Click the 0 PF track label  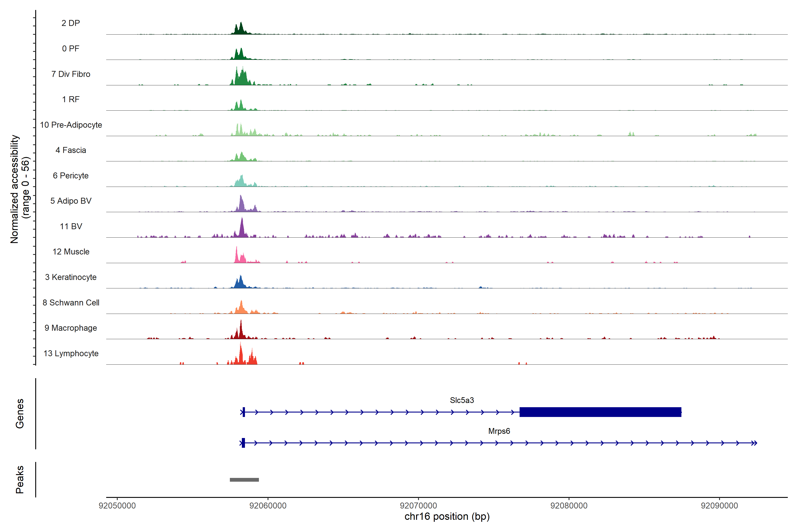[70, 49]
